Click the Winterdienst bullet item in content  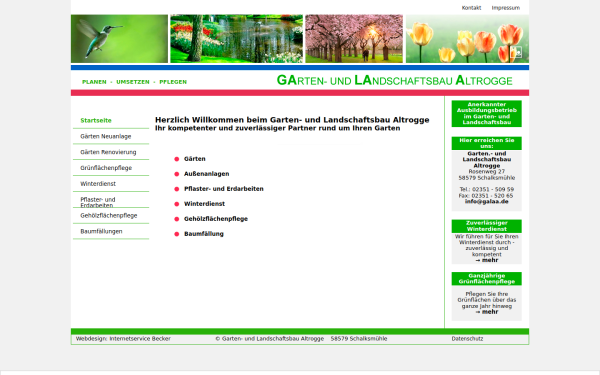204,204
